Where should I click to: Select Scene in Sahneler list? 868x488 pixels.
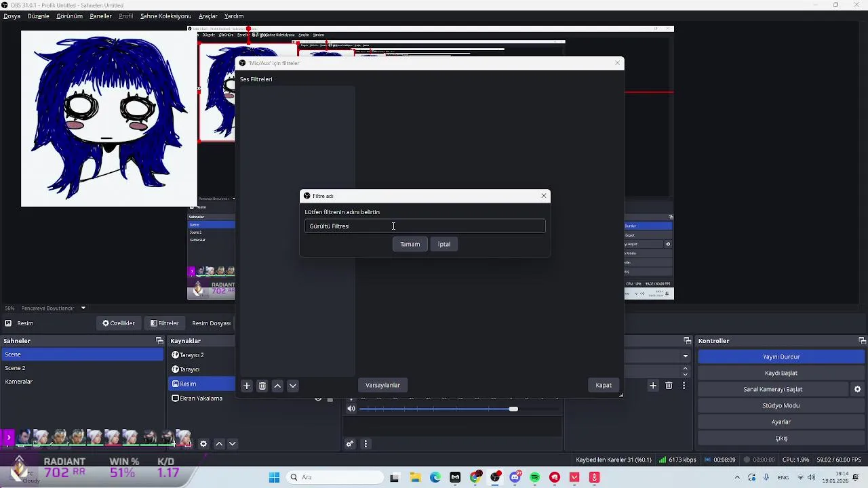pos(81,354)
